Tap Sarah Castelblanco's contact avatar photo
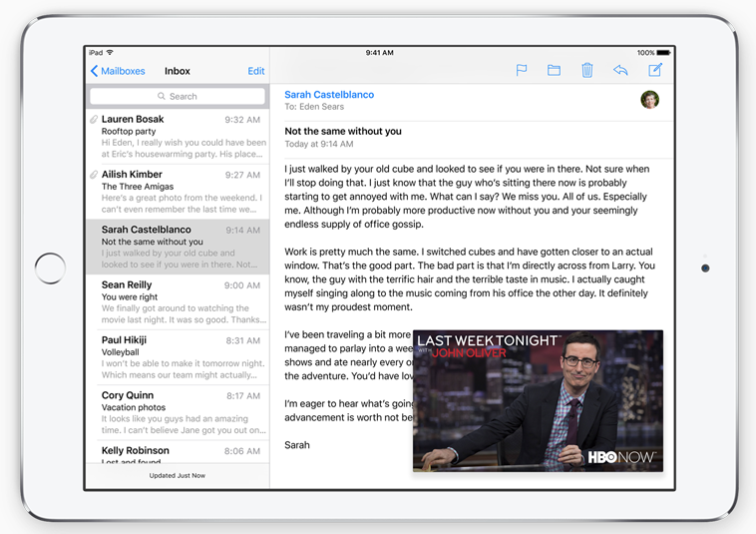This screenshot has height=534, width=756. [649, 100]
